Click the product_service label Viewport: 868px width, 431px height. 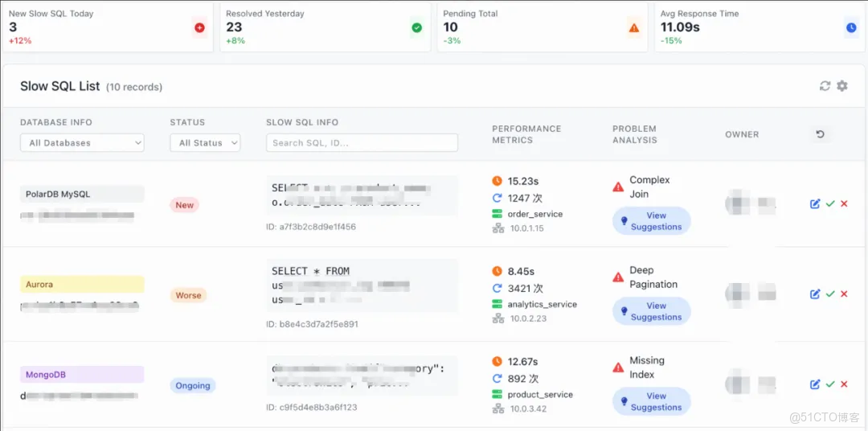540,395
